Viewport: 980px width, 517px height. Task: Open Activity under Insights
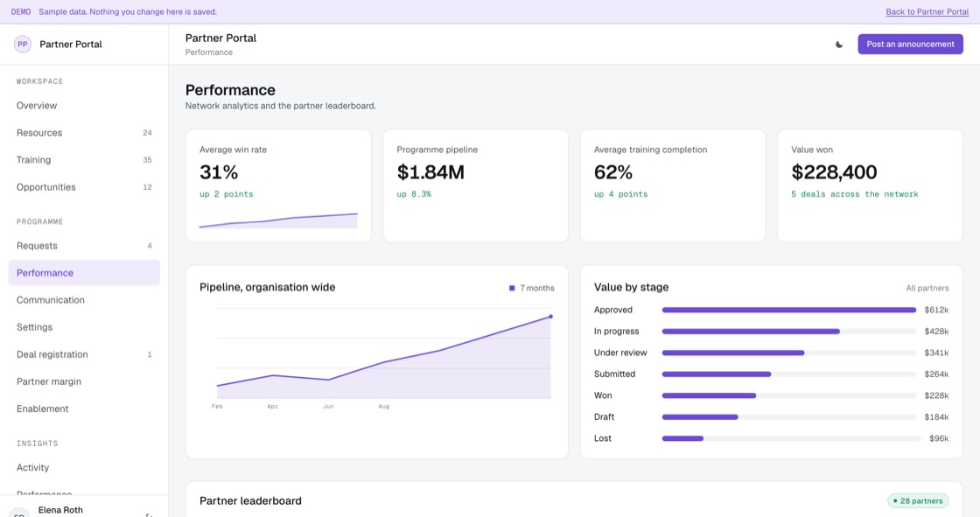(84, 468)
